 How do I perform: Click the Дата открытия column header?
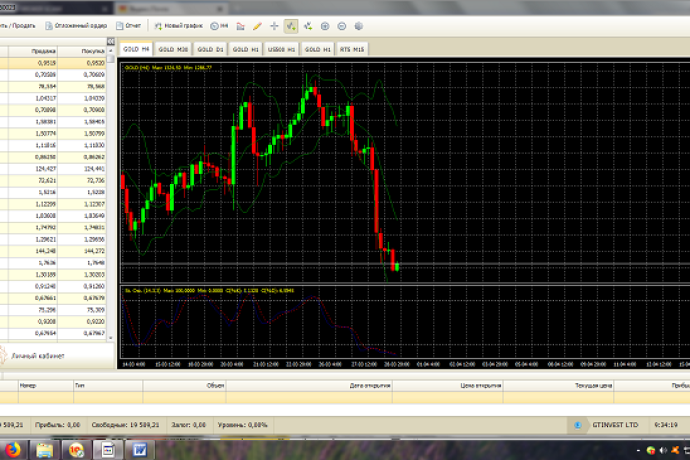[x=309, y=386]
